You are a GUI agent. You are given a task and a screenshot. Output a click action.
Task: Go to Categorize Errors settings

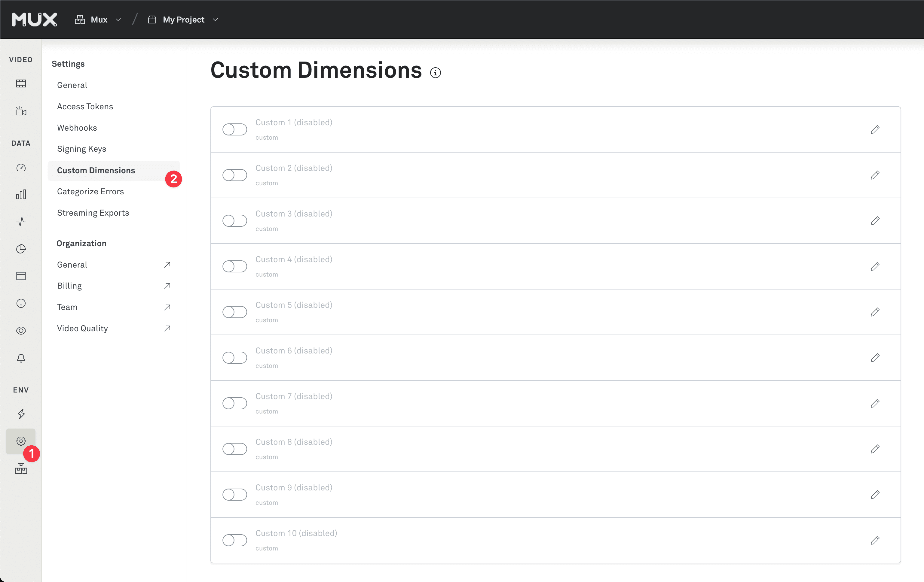(x=90, y=191)
